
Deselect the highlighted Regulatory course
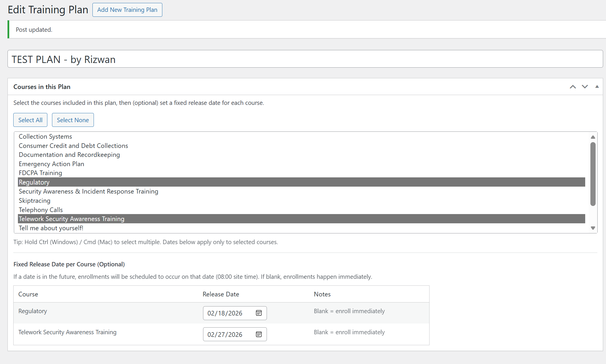pos(34,182)
